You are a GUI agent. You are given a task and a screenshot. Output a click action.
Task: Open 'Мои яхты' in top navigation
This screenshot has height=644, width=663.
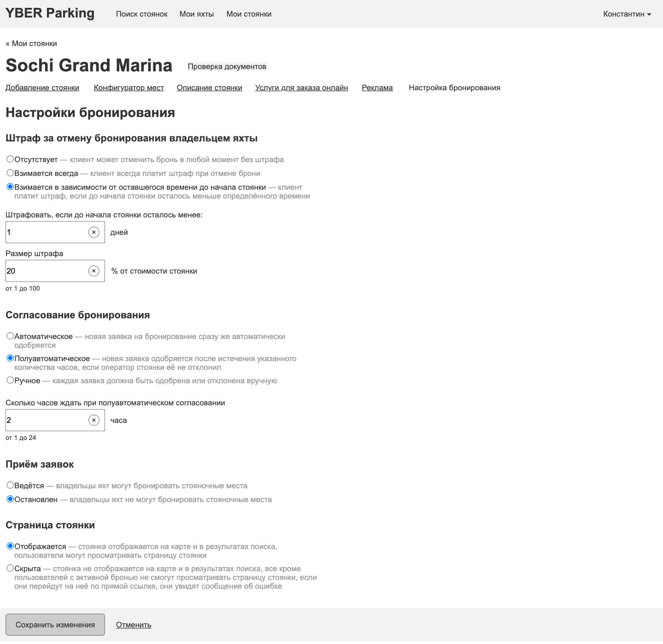click(197, 14)
